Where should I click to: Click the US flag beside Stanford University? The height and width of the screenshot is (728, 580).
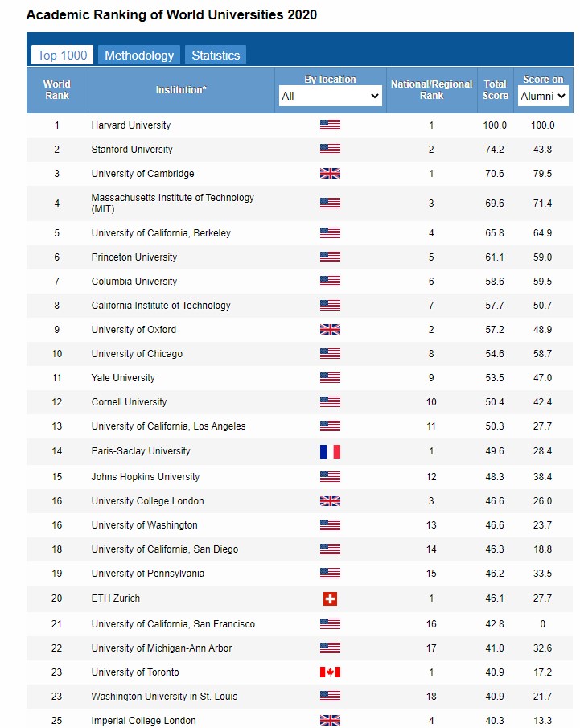(330, 150)
